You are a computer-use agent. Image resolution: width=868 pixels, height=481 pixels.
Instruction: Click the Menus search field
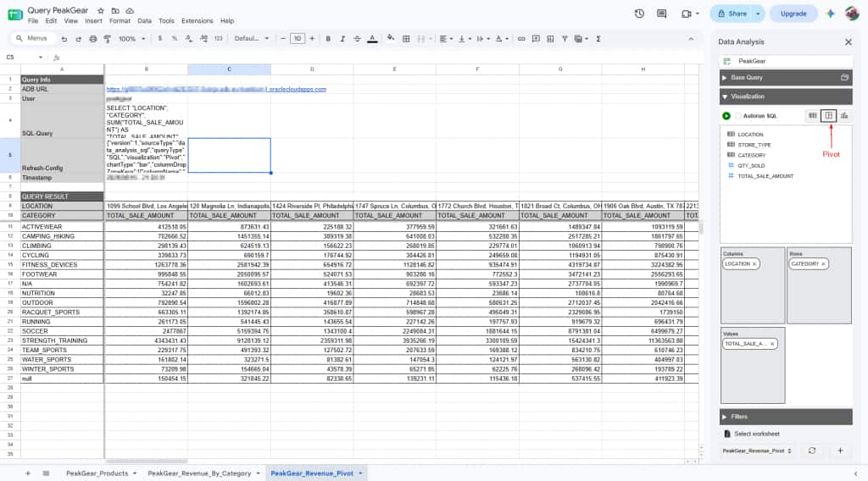pyautogui.click(x=33, y=39)
